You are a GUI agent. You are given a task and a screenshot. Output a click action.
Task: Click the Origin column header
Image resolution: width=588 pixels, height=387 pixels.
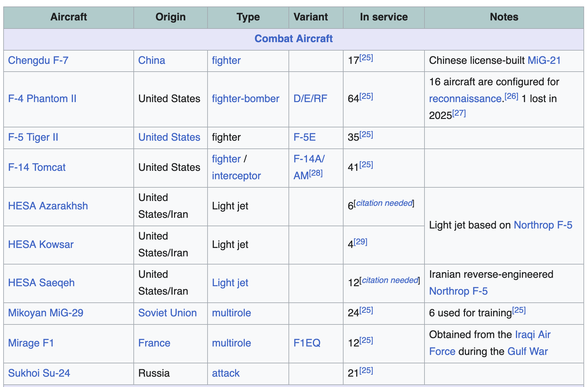[171, 17]
